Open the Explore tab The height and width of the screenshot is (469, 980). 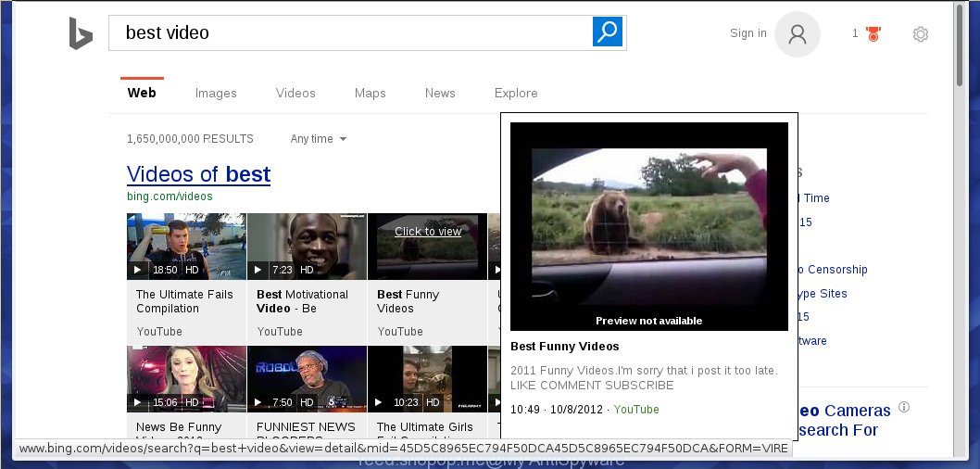pyautogui.click(x=516, y=94)
